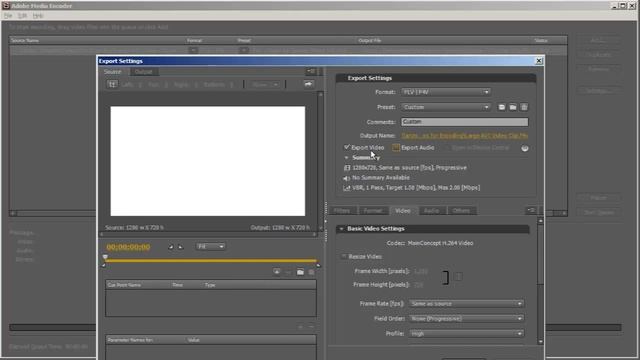Click the set in point marker button

171,247
